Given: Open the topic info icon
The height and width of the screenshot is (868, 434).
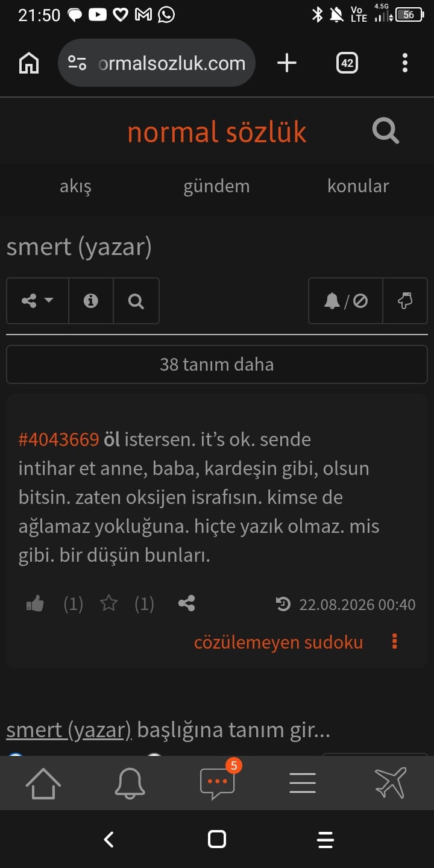Looking at the screenshot, I should 91,301.
